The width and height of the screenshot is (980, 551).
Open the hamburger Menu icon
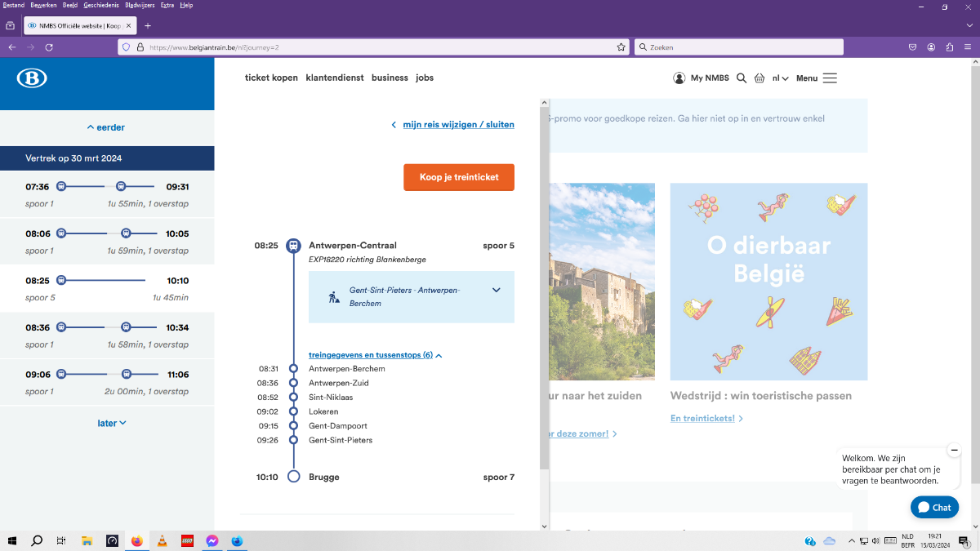(x=830, y=78)
